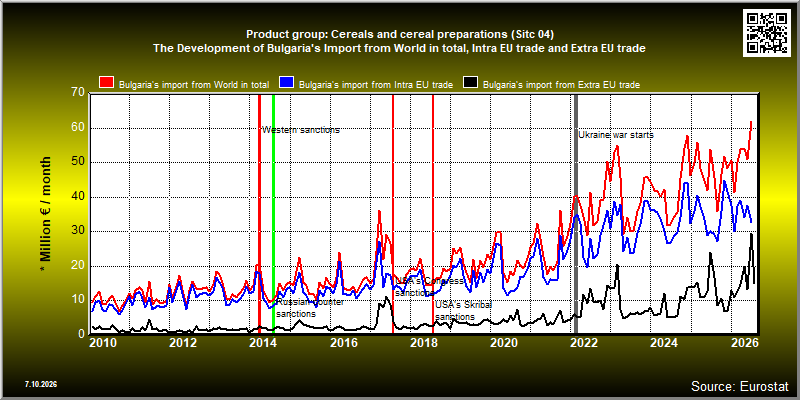Click the blue Intra EU legend swatch

(x=287, y=83)
